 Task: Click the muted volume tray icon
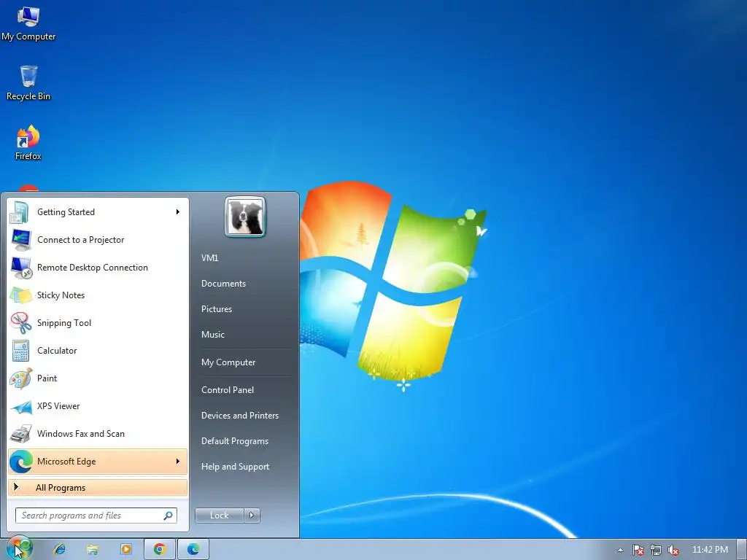(x=673, y=550)
